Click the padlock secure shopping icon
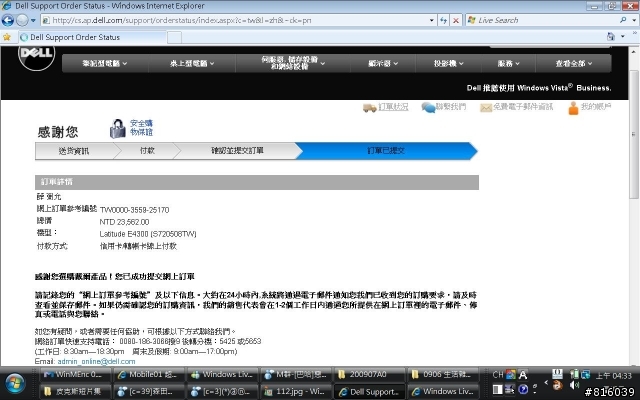Image resolution: width=640 pixels, height=400 pixels. coord(118,129)
